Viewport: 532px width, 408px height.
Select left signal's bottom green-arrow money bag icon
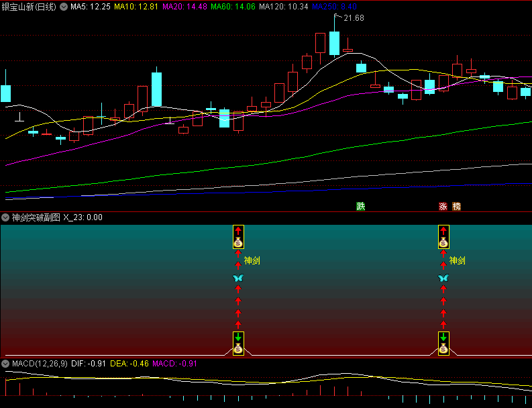238,344
